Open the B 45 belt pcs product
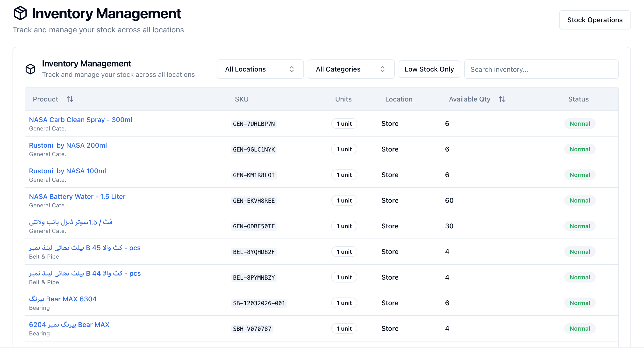644x348 pixels. pos(85,248)
